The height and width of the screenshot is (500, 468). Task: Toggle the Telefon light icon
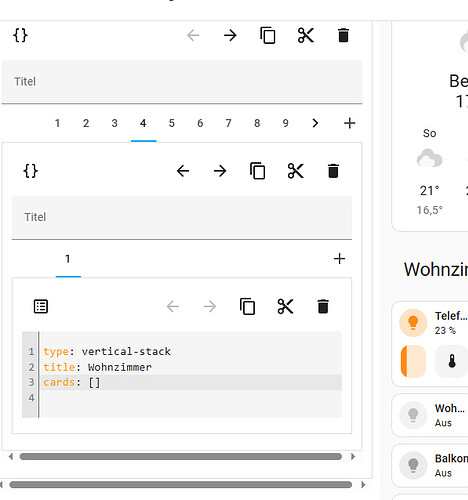(x=413, y=323)
